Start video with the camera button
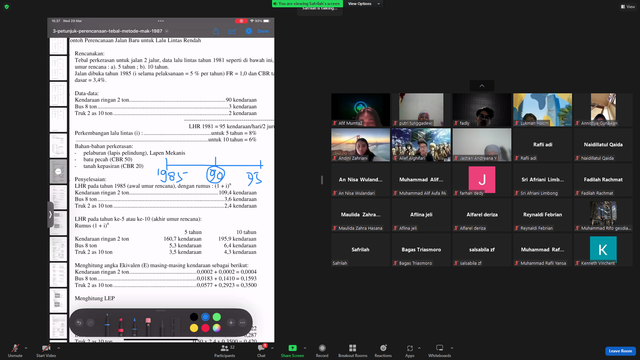Viewport: 640px width, 360px height. pyautogui.click(x=46, y=350)
